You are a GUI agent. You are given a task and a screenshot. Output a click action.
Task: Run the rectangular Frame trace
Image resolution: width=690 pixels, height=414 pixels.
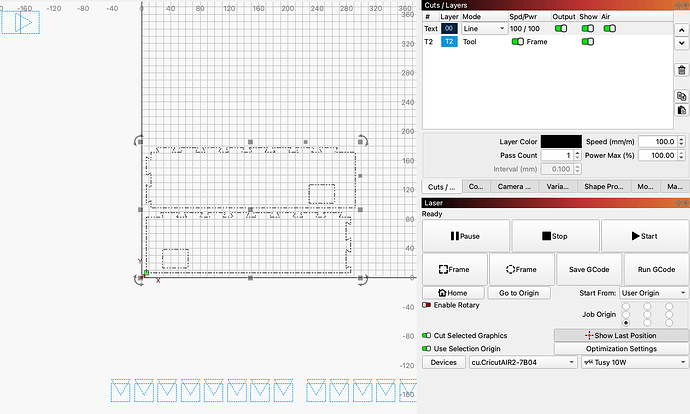[x=455, y=269]
